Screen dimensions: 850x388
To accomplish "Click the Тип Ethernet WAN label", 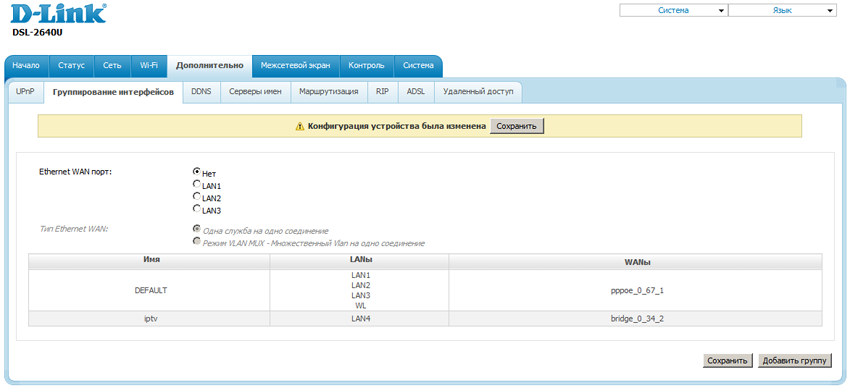I will tap(74, 229).
